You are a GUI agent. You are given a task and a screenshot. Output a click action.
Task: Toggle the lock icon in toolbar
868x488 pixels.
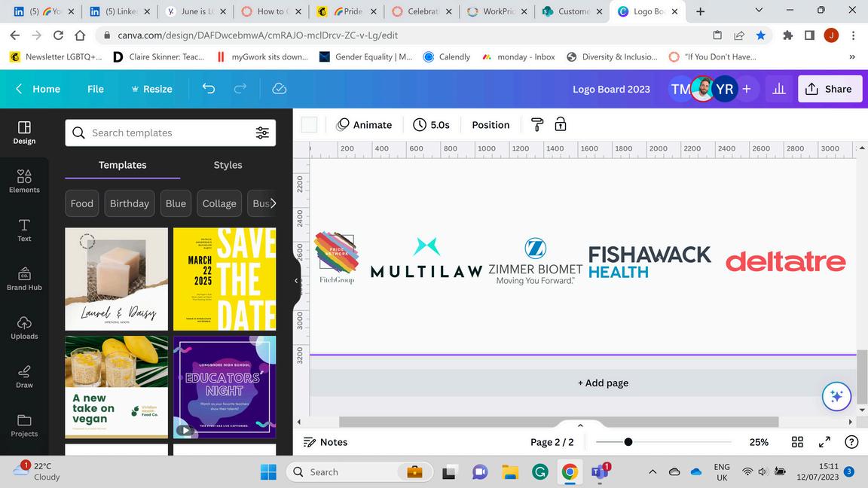(x=561, y=124)
